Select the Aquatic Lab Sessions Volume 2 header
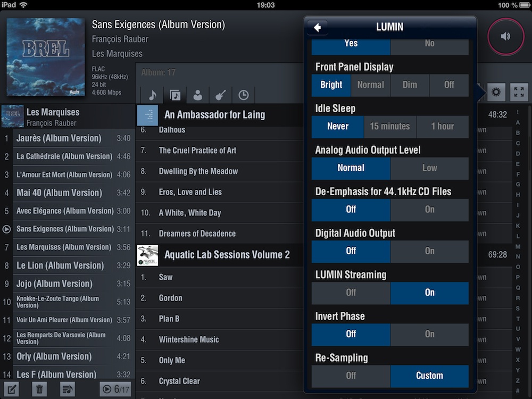This screenshot has width=532, height=399. pos(220,255)
